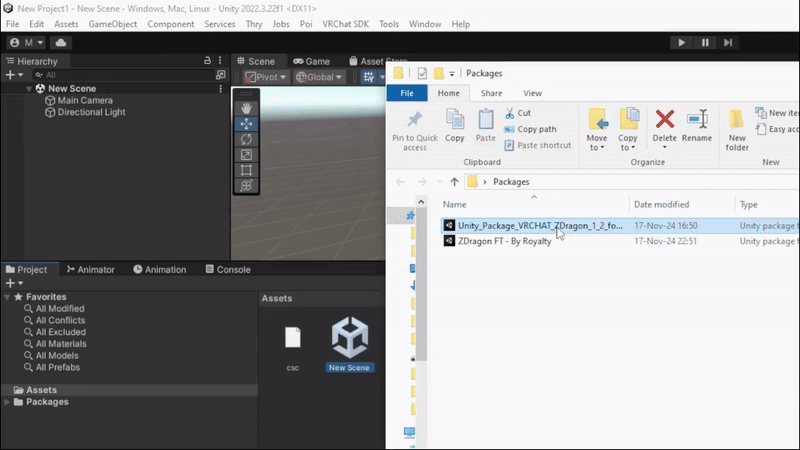Open Project panel create dropdown
The height and width of the screenshot is (450, 800).
[14, 283]
